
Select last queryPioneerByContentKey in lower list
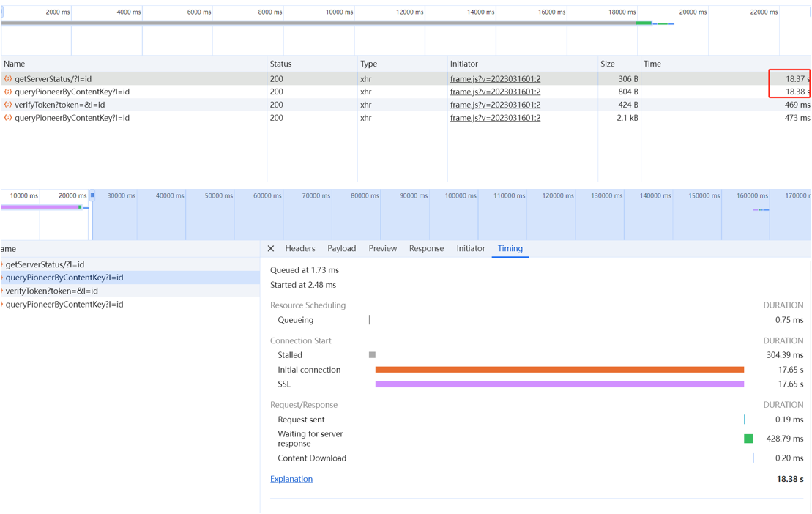pyautogui.click(x=130, y=305)
